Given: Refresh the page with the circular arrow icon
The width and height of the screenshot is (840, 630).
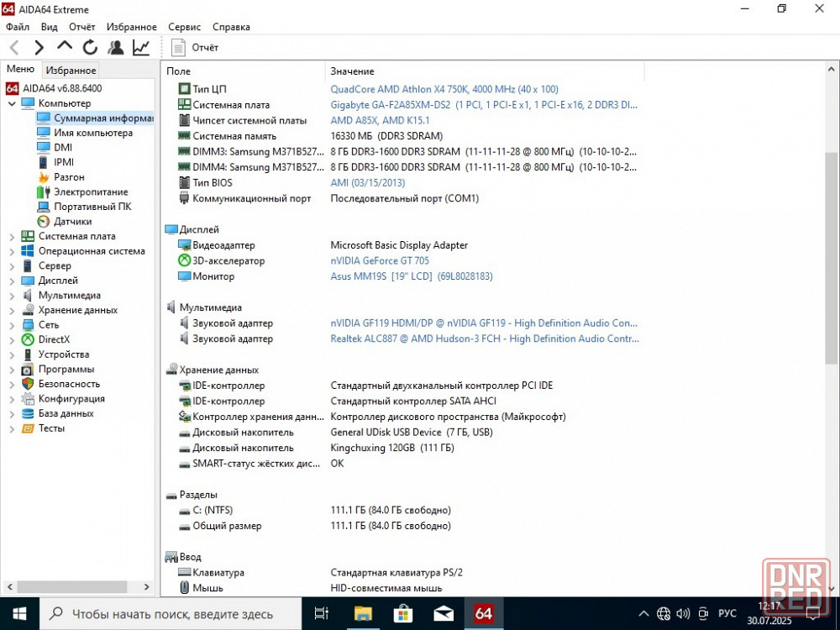Looking at the screenshot, I should coord(90,48).
